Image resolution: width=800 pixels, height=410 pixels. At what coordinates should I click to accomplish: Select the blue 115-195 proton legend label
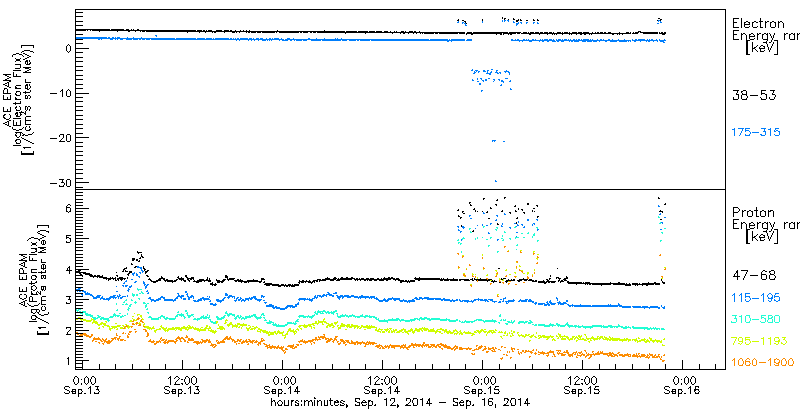tap(756, 298)
